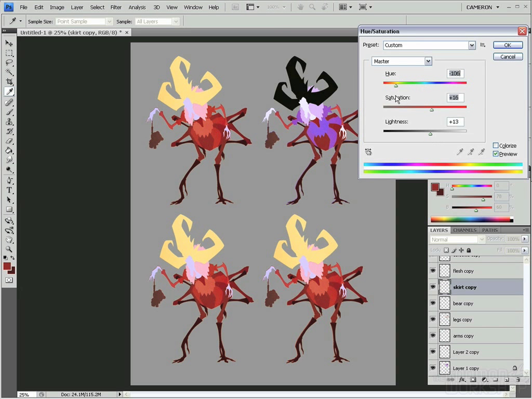The width and height of the screenshot is (532, 399).
Task: Click the on-image adjustment hand icon
Action: click(x=368, y=152)
